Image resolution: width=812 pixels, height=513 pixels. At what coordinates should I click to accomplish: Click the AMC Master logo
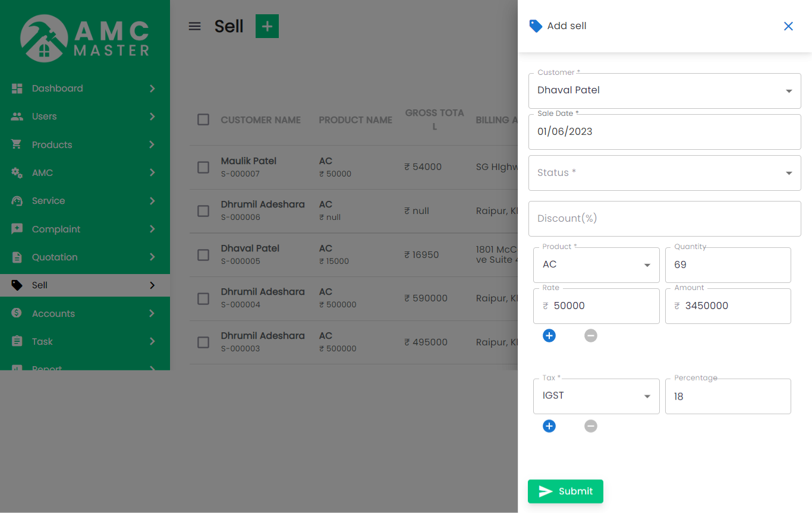tap(85, 39)
